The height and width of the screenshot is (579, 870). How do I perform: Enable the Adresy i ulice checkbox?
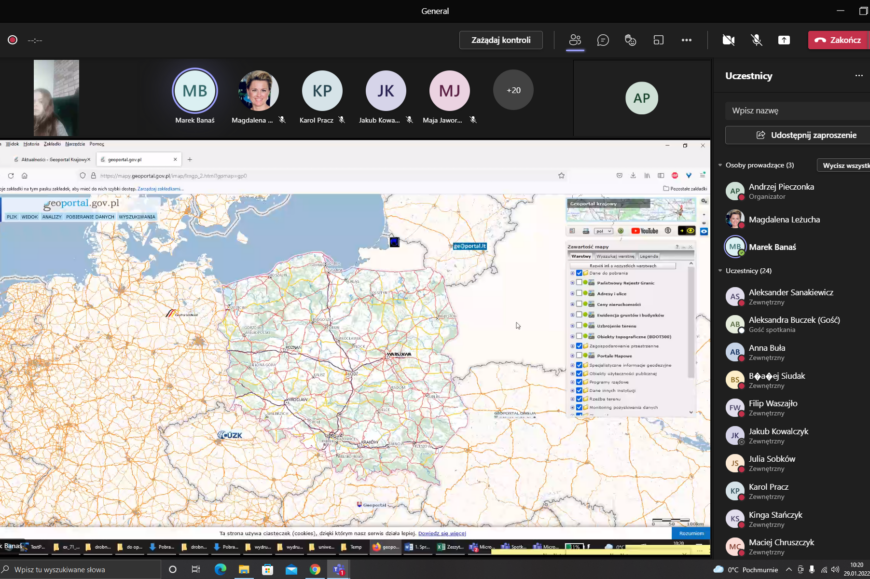(579, 293)
